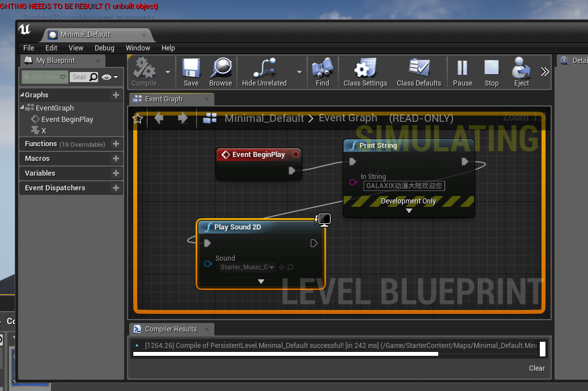
Task: Open the Hide Unrelated options dropdown arrow
Action: pyautogui.click(x=299, y=72)
